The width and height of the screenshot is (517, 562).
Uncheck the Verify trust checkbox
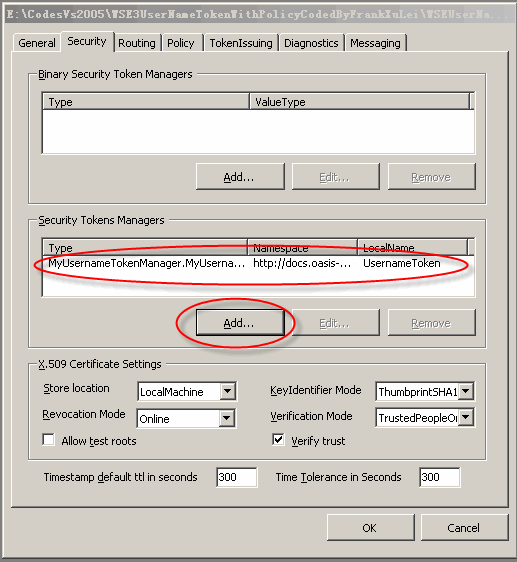278,439
